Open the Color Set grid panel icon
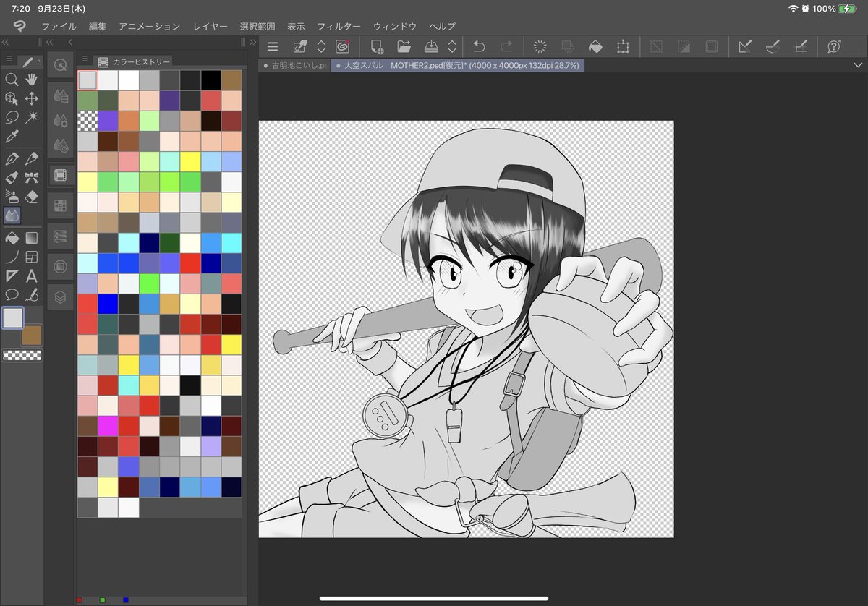The image size is (868, 606). [x=60, y=206]
